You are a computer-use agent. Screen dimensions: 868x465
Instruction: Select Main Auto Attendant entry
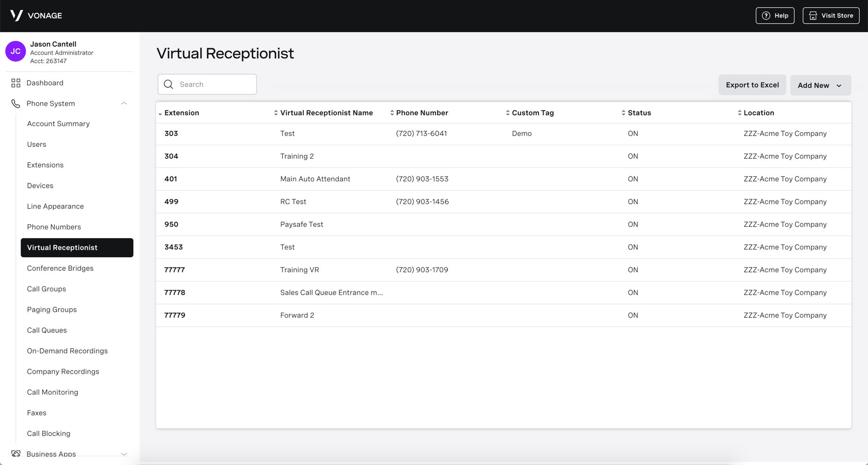click(315, 179)
